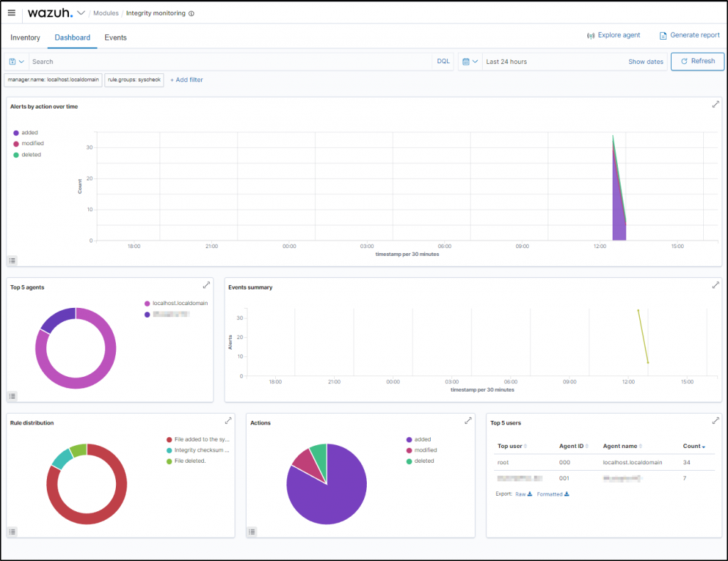Select the Dashboard tab
Screen dimensions: 728x561
pos(73,38)
